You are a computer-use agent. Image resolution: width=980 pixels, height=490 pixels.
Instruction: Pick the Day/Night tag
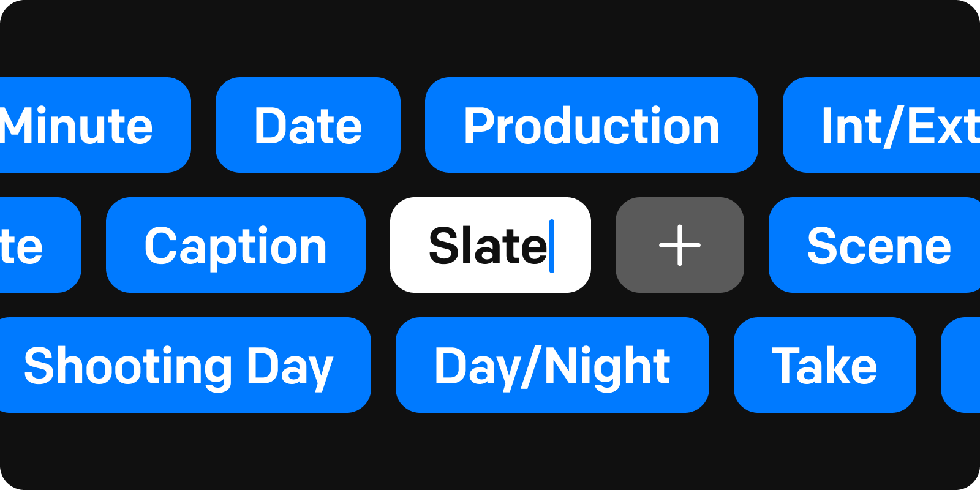552,365
